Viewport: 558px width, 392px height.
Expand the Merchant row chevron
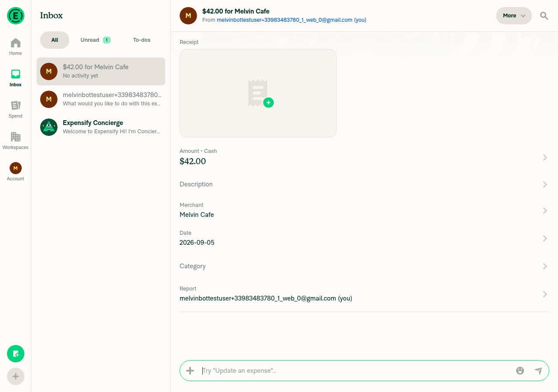[545, 210]
